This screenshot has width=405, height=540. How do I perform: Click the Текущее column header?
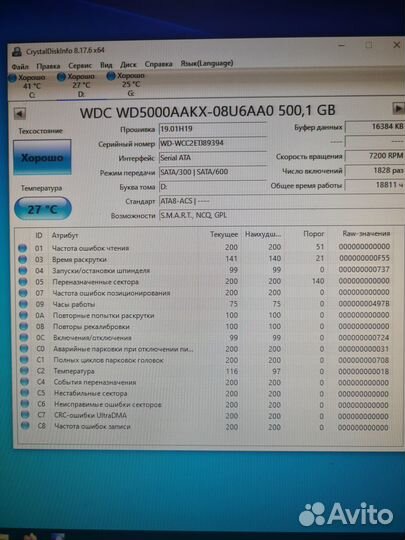[224, 234]
